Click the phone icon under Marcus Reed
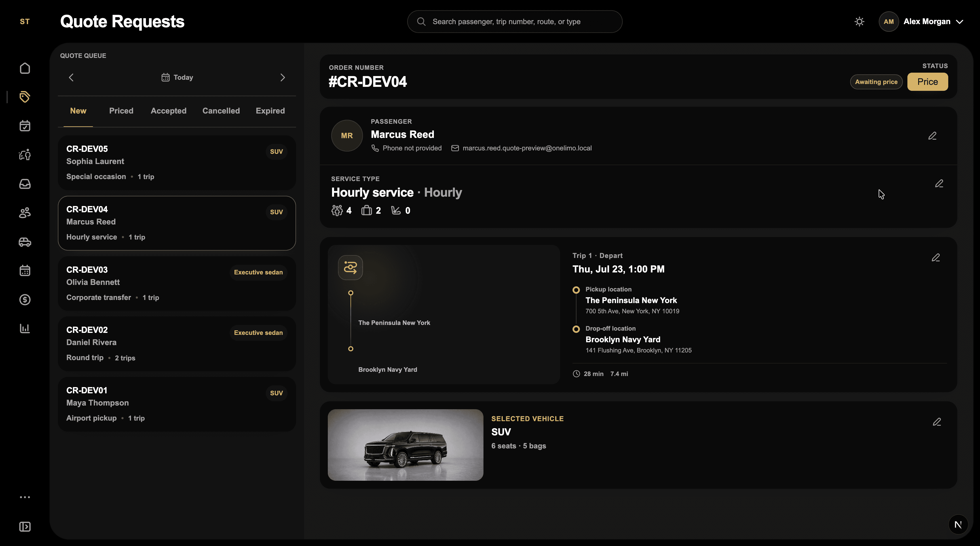Viewport: 980px width, 546px height. tap(375, 148)
